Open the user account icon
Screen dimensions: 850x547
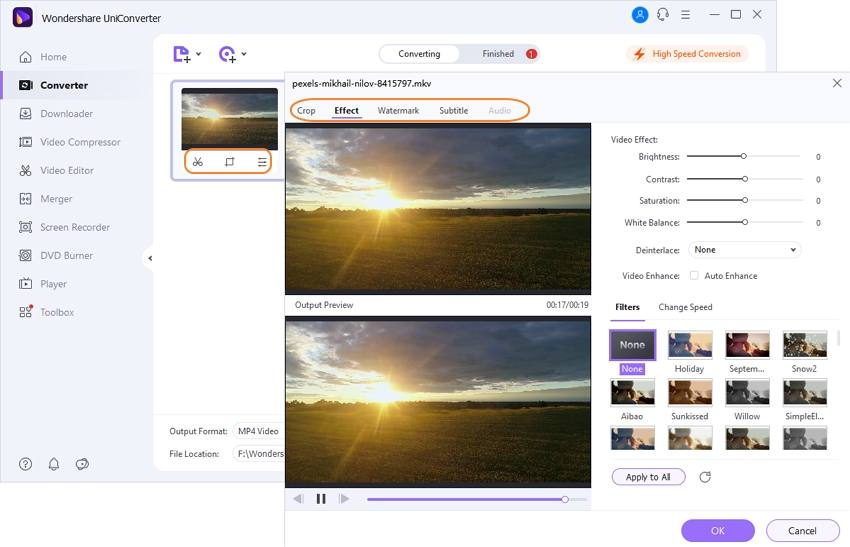click(x=640, y=15)
